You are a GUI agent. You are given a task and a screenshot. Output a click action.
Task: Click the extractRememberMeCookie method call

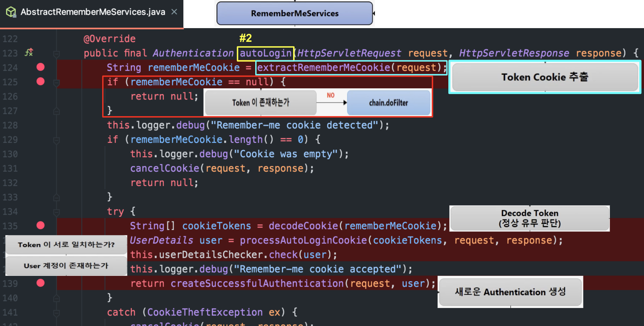point(324,67)
